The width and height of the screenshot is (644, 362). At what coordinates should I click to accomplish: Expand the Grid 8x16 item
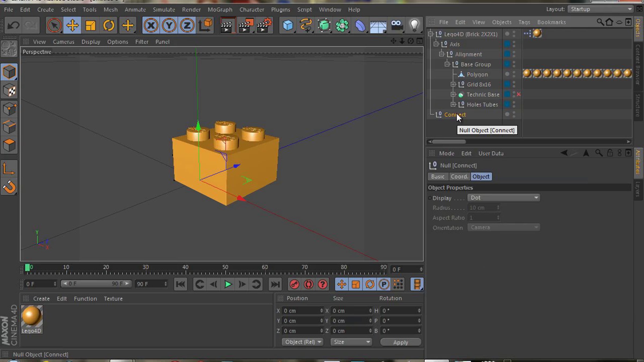453,84
